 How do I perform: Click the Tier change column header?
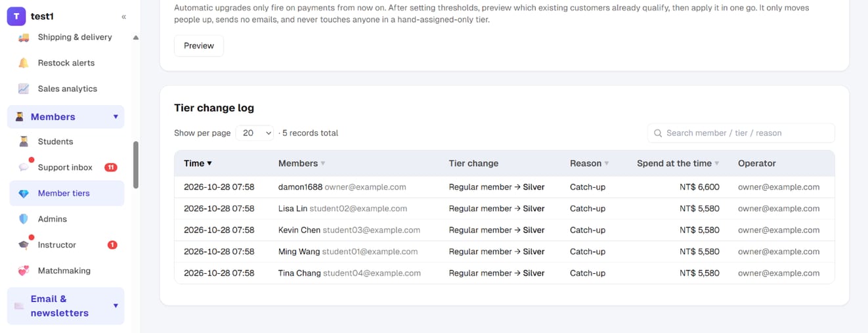pyautogui.click(x=473, y=164)
